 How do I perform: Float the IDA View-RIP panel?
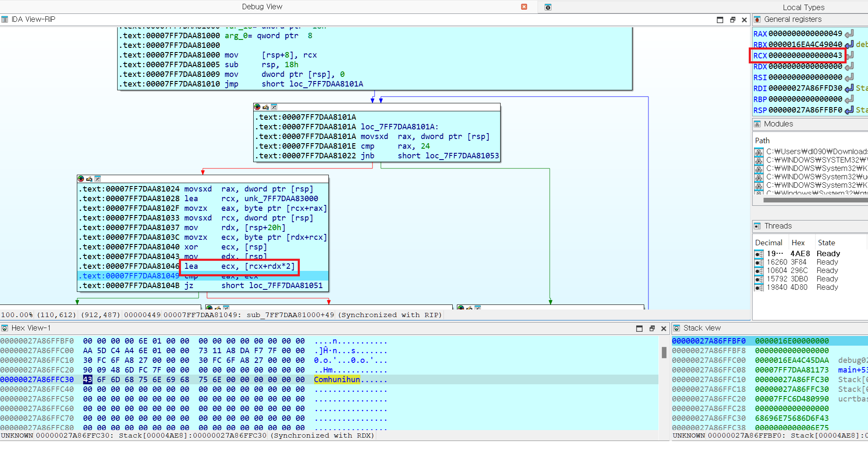[732, 20]
